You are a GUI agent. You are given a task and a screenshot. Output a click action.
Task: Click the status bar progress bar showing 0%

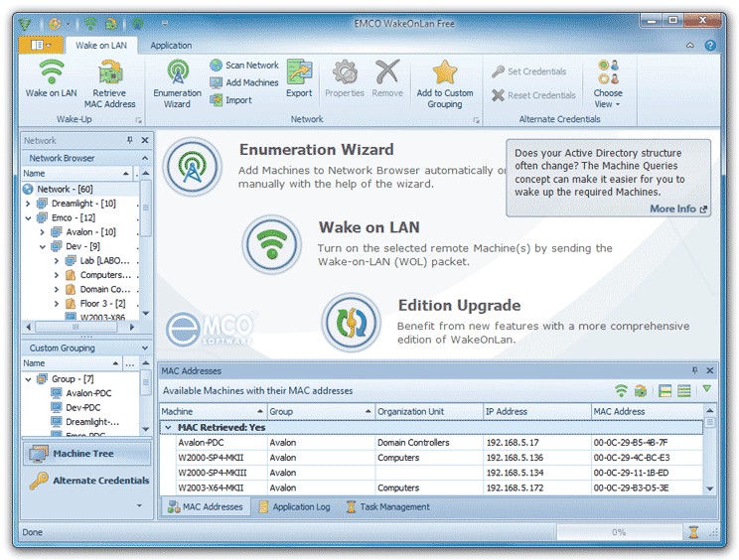pos(619,532)
